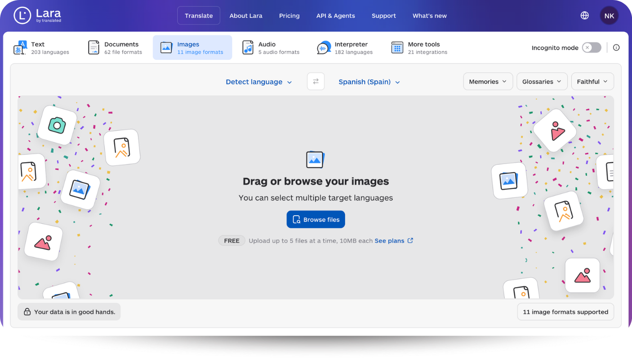Select Translate in the top navigation
The image size is (632, 364).
pyautogui.click(x=199, y=15)
